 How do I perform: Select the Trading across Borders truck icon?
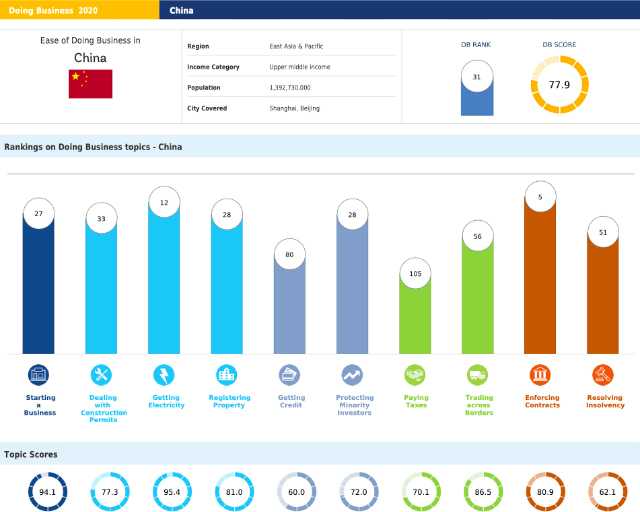pyautogui.click(x=479, y=375)
